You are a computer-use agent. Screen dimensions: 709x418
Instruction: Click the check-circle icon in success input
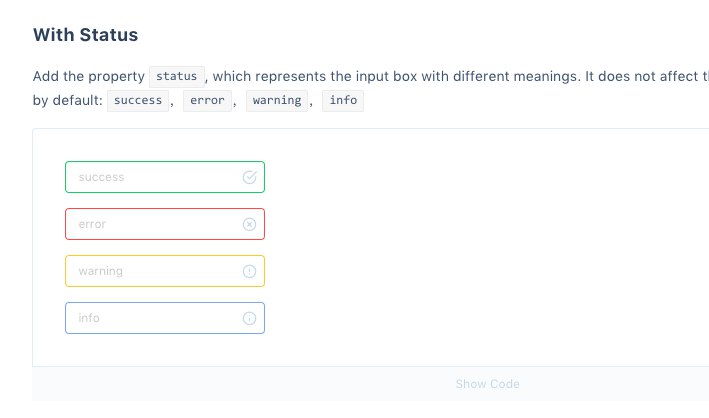click(x=250, y=177)
